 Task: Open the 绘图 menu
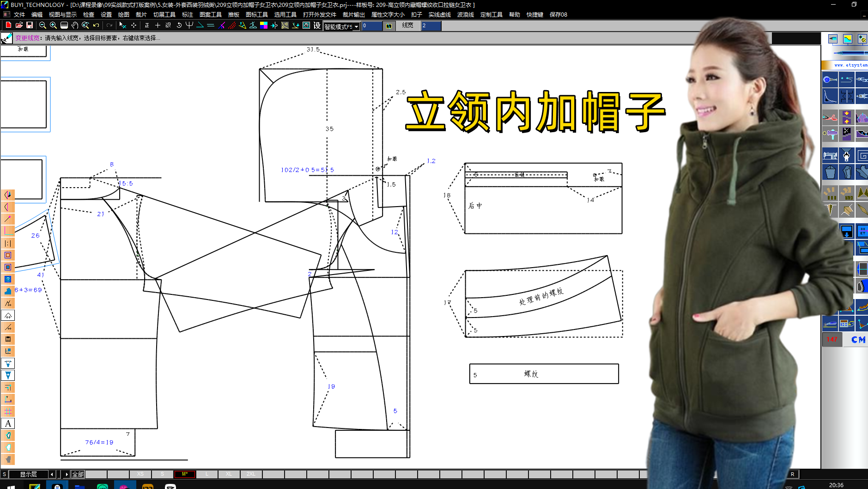(x=124, y=15)
